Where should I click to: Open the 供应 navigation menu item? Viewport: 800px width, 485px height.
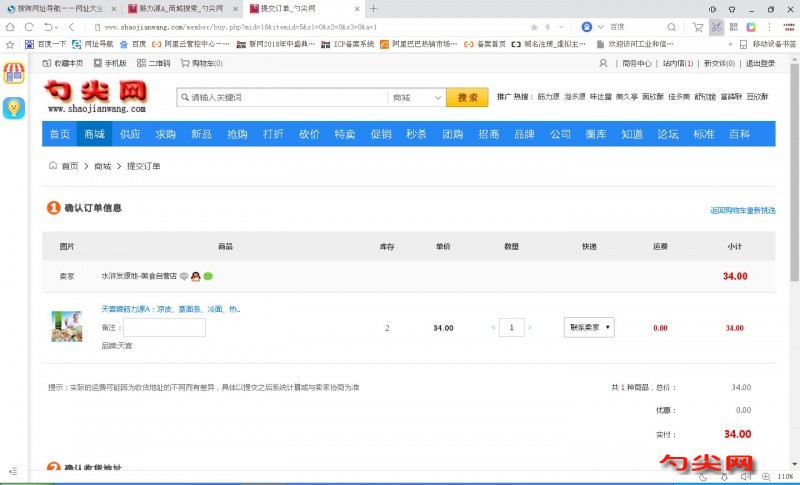130,134
